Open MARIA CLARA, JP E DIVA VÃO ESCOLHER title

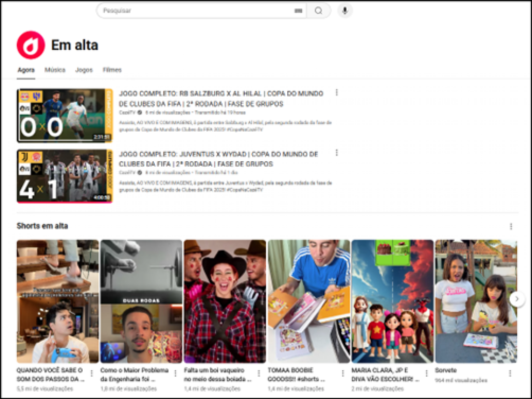385,374
